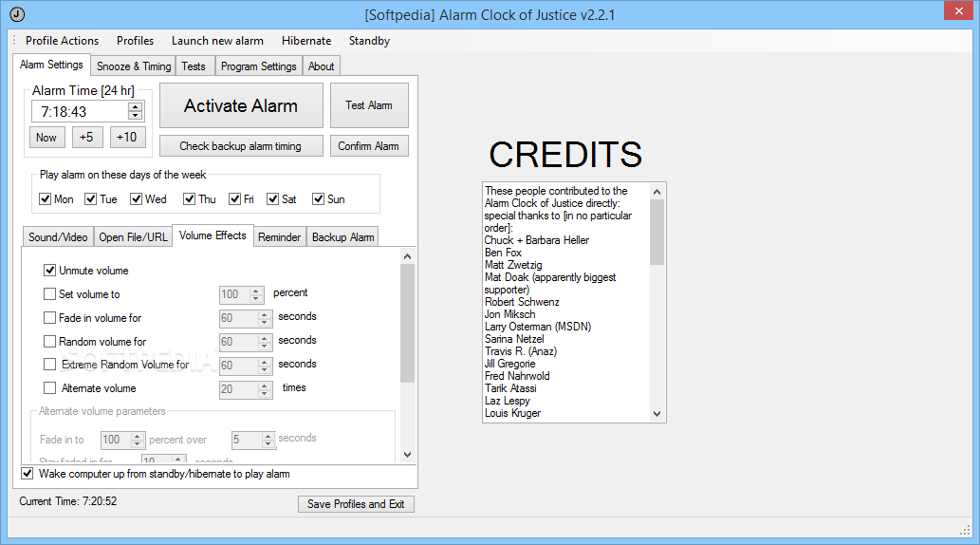Switch to the Open File/URL sub-tab
Screen dimensions: 980x545
133,237
